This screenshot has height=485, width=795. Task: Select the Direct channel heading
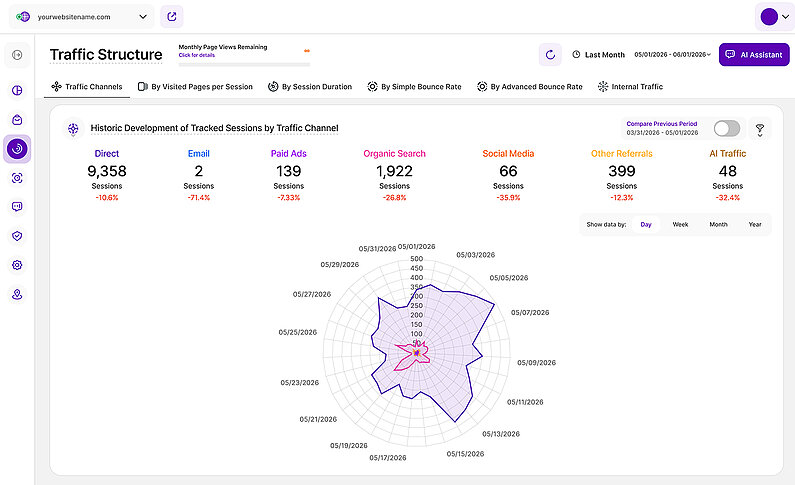pos(106,154)
